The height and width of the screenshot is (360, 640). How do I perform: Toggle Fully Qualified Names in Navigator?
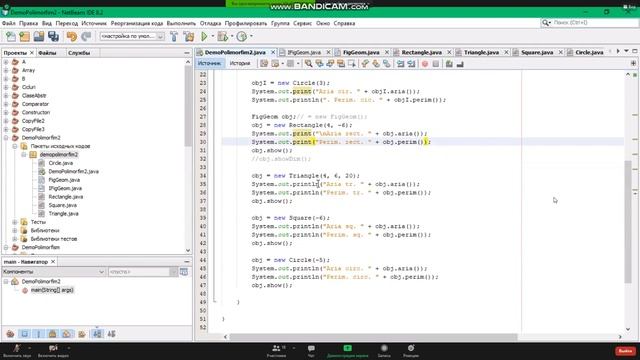tap(82, 334)
